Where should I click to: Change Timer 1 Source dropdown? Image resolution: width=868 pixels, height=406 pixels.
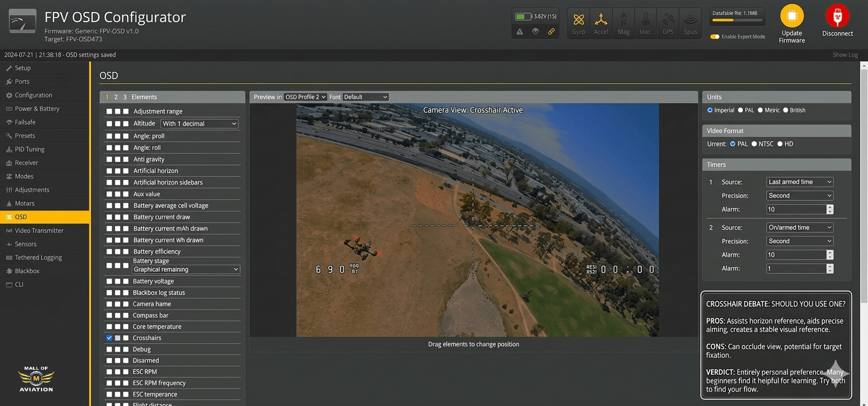tap(799, 182)
